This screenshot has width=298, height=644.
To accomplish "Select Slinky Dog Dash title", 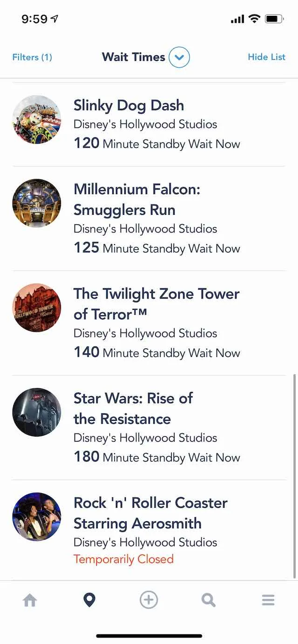I will point(129,106).
